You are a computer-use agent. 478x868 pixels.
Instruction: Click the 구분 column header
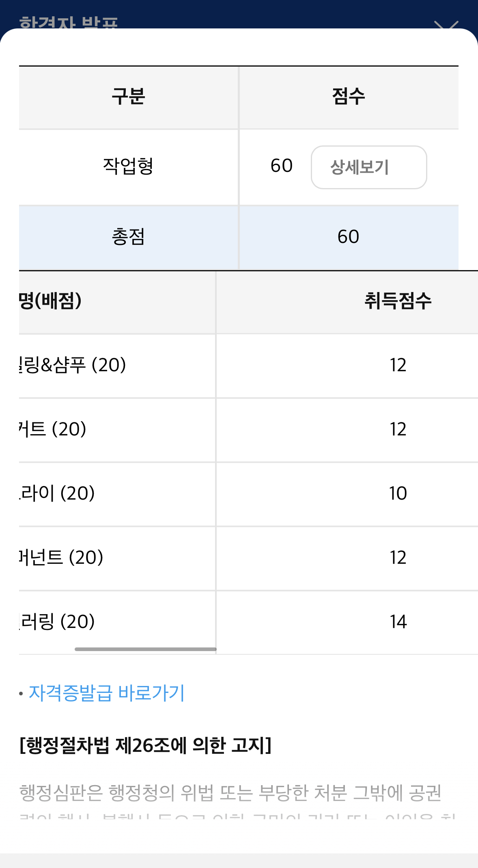pos(129,96)
